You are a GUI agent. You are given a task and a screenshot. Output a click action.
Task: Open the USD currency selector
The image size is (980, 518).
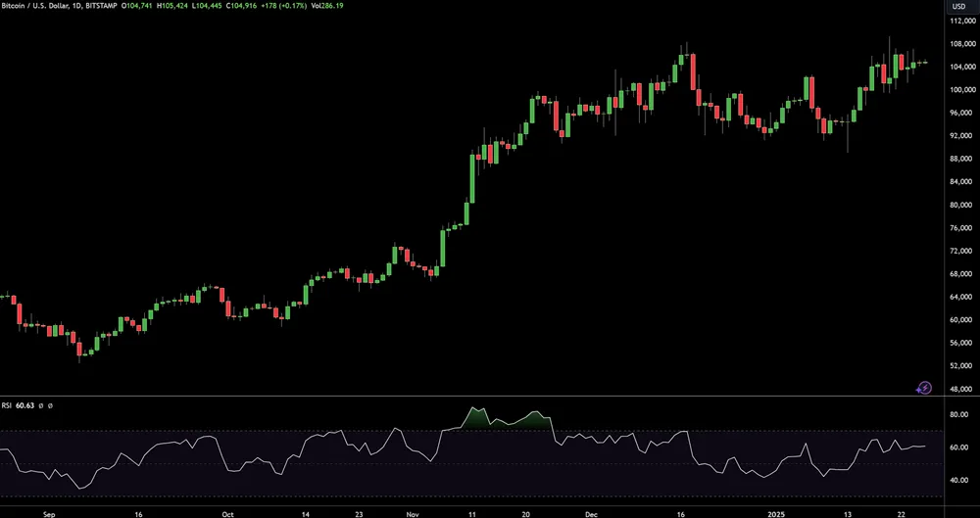[958, 6]
